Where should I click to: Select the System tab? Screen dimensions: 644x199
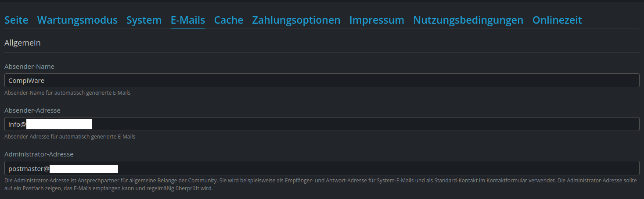[144, 20]
